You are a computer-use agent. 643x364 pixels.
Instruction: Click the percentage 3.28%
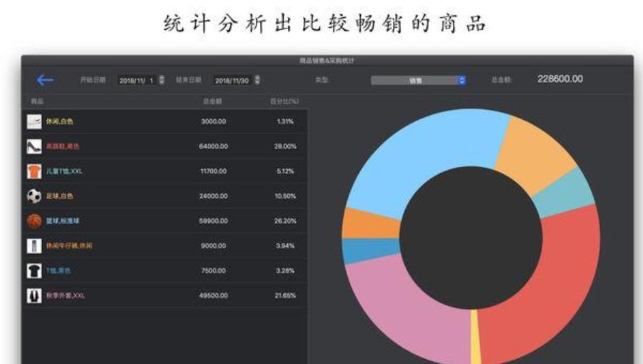point(285,271)
